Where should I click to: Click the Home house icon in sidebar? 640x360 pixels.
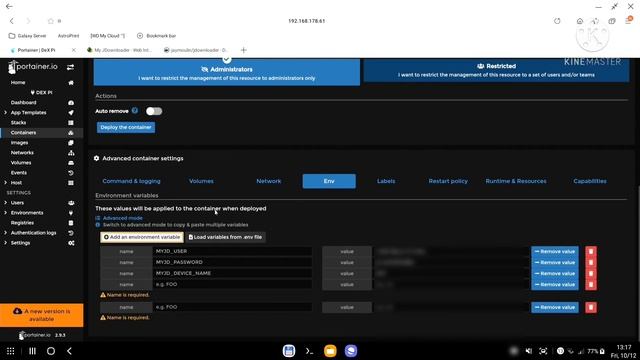click(x=71, y=82)
